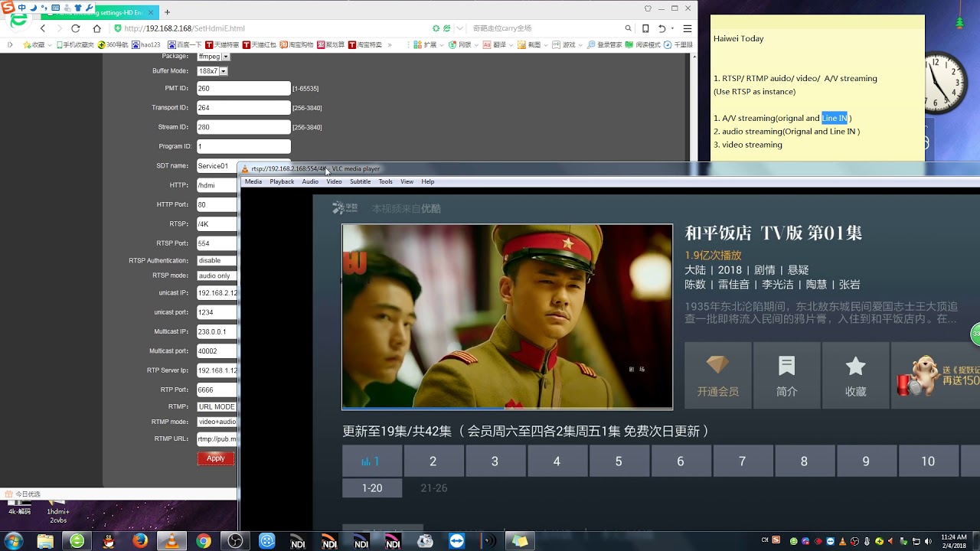The height and width of the screenshot is (551, 980).
Task: Open the browser home page
Action: (x=96, y=28)
